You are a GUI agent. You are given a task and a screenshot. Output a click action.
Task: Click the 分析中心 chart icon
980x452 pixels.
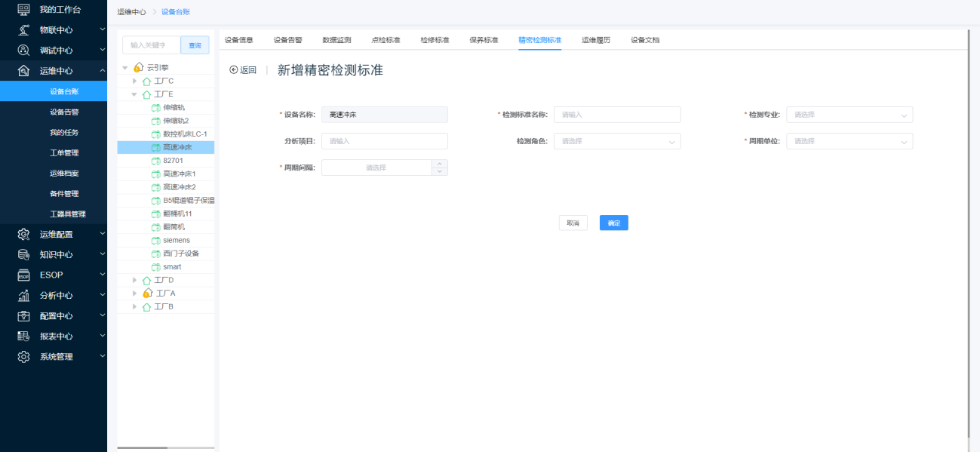pyautogui.click(x=23, y=295)
